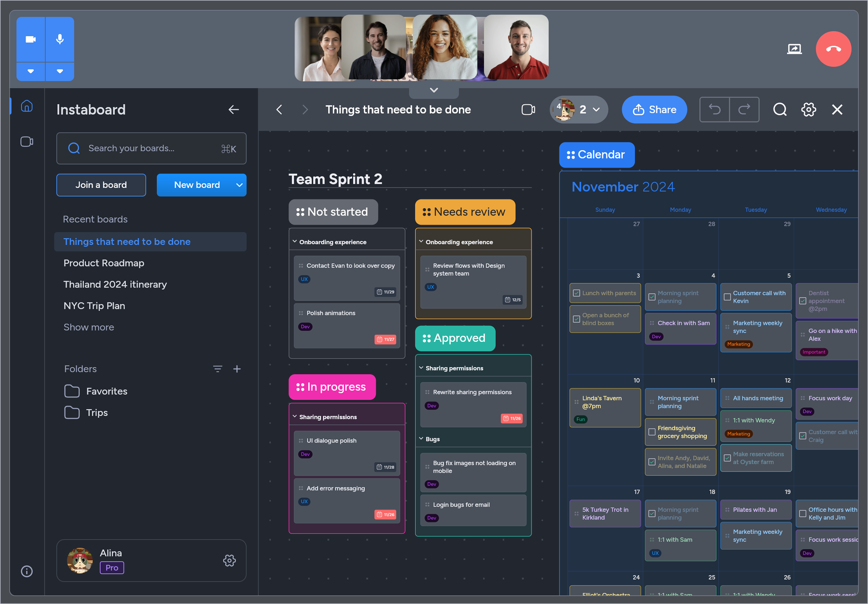
Task: Mute the microphone
Action: click(x=60, y=39)
